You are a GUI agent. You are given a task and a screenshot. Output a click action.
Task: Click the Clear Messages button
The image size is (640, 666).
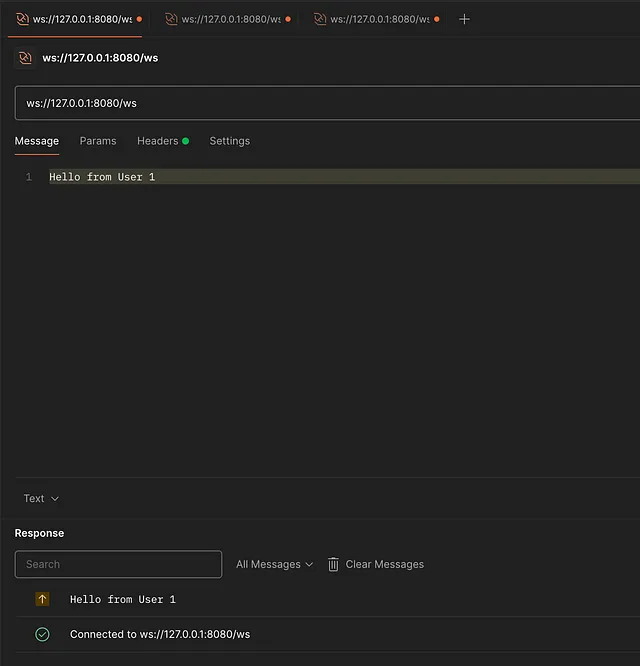tap(384, 564)
